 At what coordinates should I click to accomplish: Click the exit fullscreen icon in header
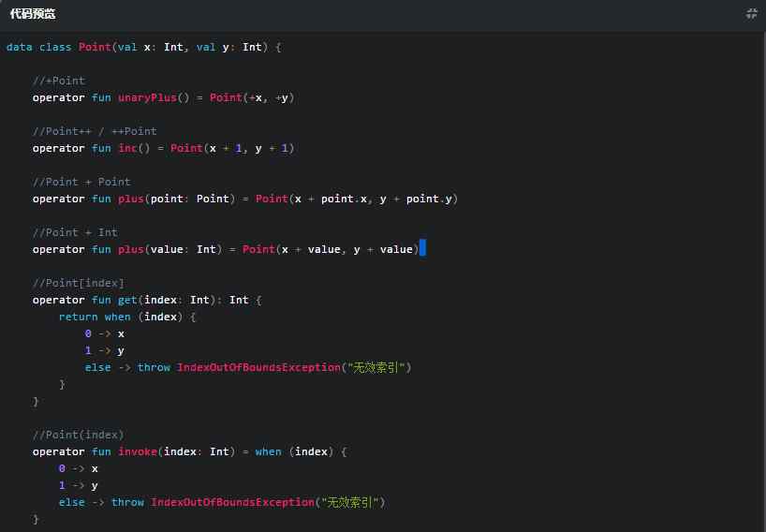click(751, 14)
